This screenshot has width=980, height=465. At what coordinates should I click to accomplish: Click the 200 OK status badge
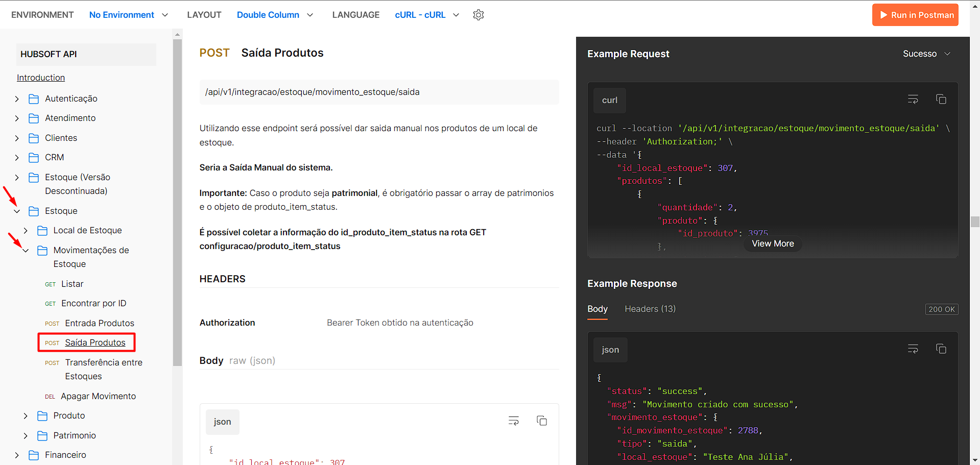(941, 309)
